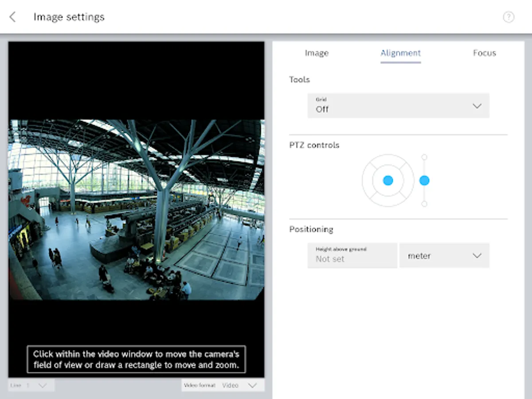Image resolution: width=532 pixels, height=399 pixels.
Task: Switch to the Image tab
Action: point(317,53)
